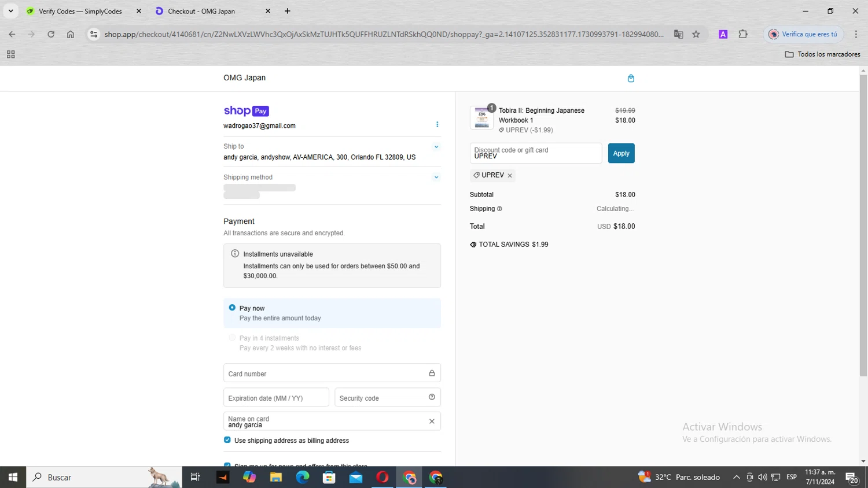
Task: Click the card number lock icon
Action: pos(432,374)
